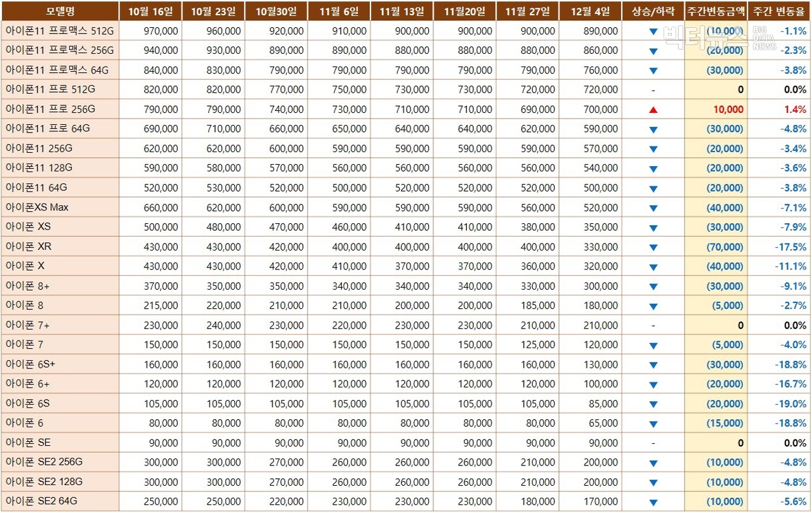Click the down arrow in the 아이폰11 프로맥스 64G row
The height and width of the screenshot is (513, 812).
point(653,71)
